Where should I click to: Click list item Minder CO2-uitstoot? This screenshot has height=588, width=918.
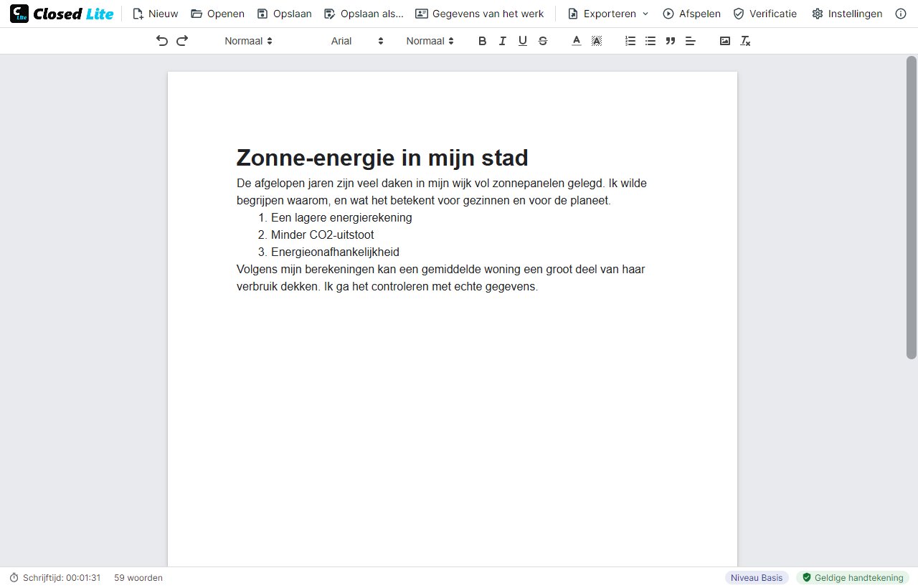pos(322,234)
